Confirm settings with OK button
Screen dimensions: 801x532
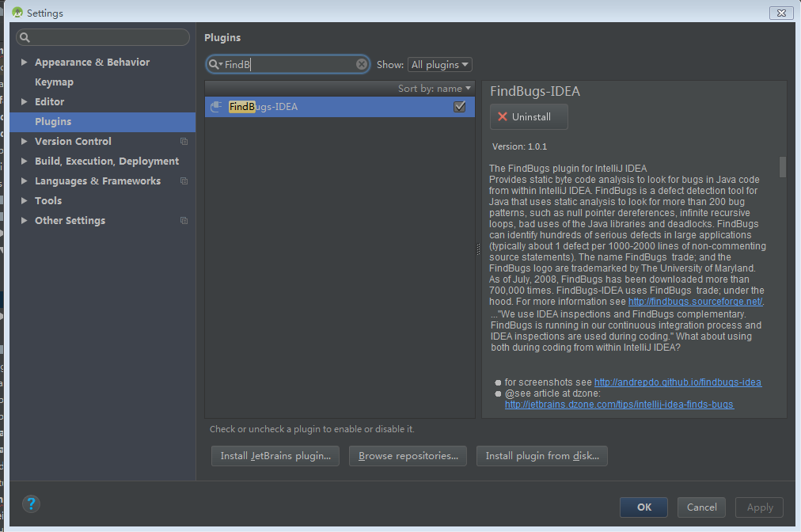pos(643,507)
